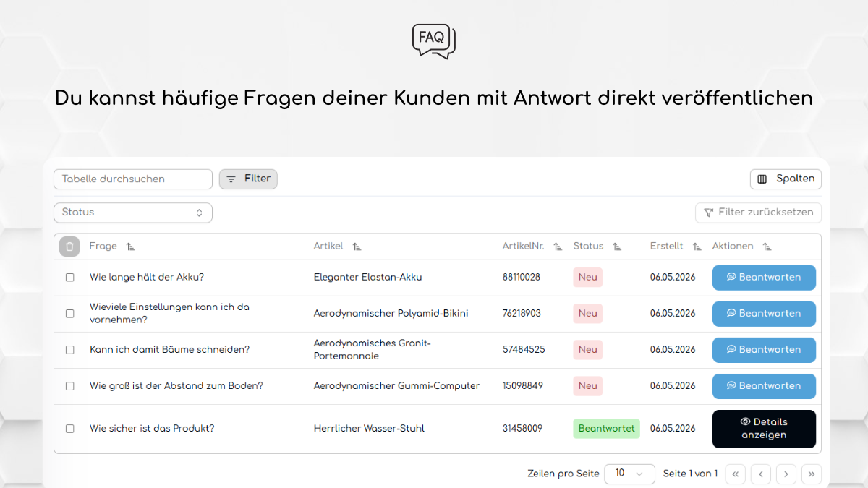This screenshot has width=868, height=488.
Task: Click 'Zeilen pro Seite' label
Action: click(x=563, y=474)
